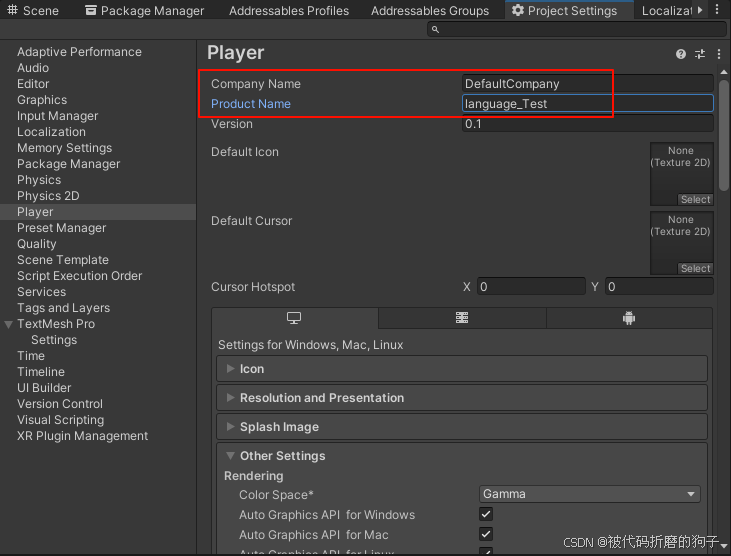Open the Player settings help icon

pyautogui.click(x=681, y=54)
